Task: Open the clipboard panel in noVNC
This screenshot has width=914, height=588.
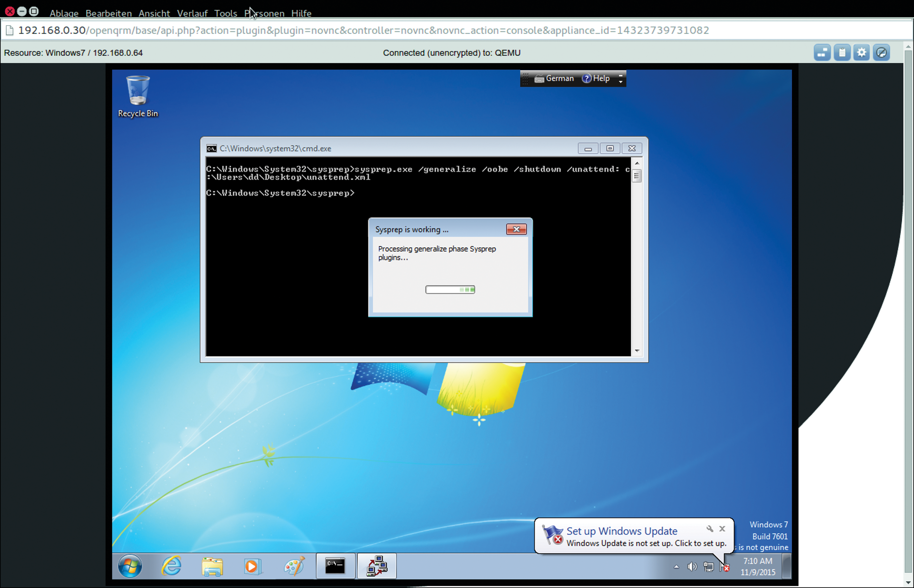Action: pos(842,52)
